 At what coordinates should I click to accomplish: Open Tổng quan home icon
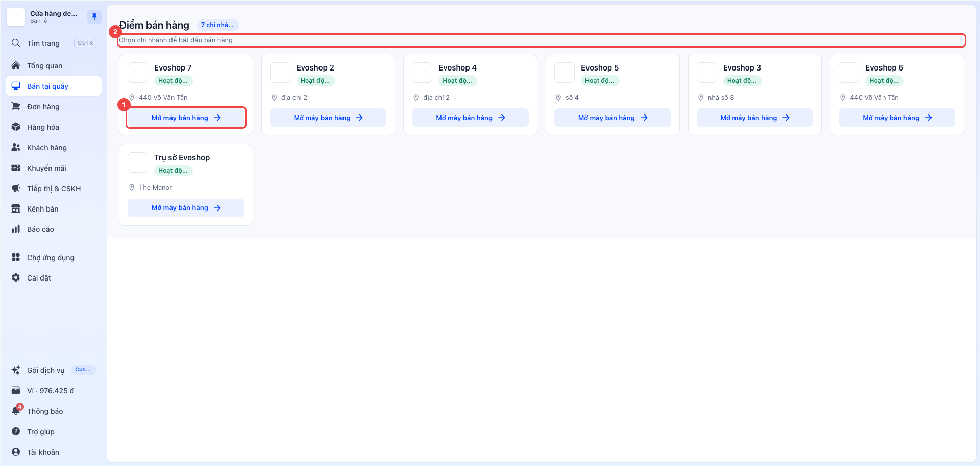click(16, 65)
